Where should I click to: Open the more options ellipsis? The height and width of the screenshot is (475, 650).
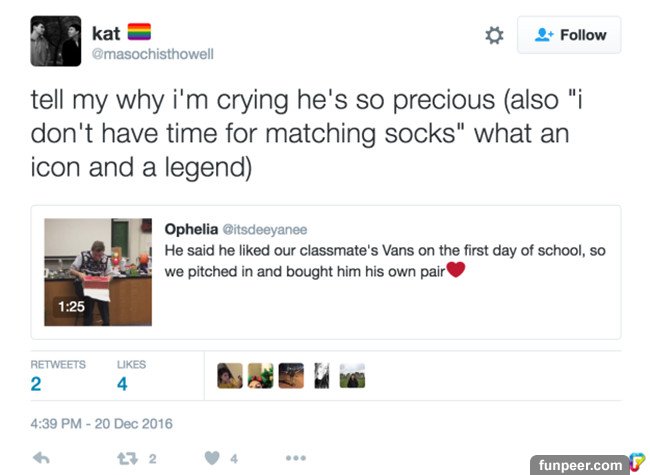(x=295, y=458)
